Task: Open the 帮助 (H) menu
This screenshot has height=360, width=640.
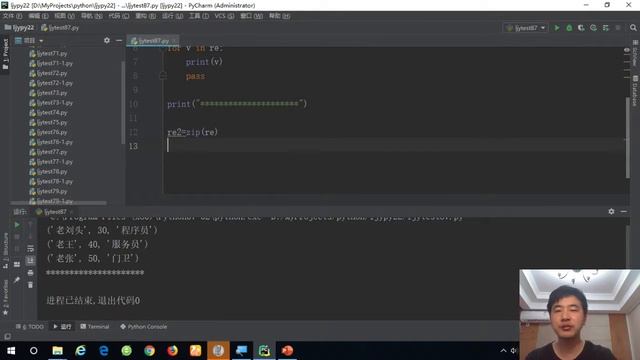Action: coord(279,16)
